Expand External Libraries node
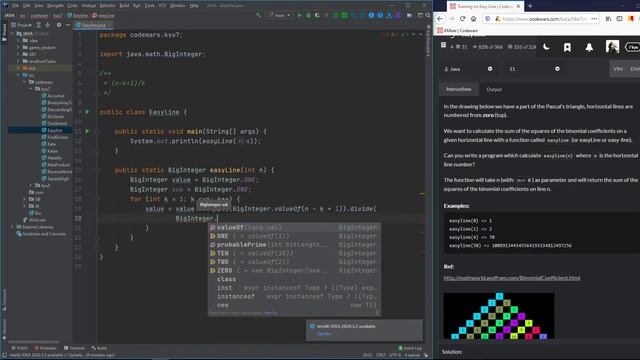This screenshot has height=360, width=640. click(x=13, y=227)
